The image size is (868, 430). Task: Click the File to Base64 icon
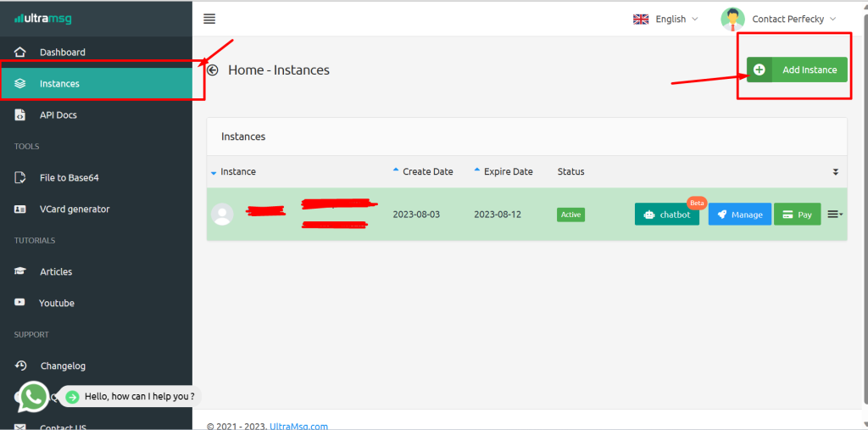coord(20,178)
